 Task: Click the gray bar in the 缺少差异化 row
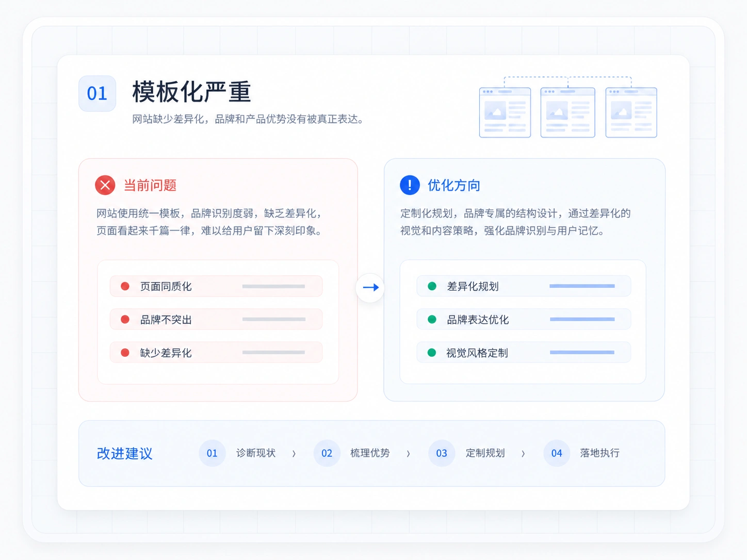[x=273, y=353]
